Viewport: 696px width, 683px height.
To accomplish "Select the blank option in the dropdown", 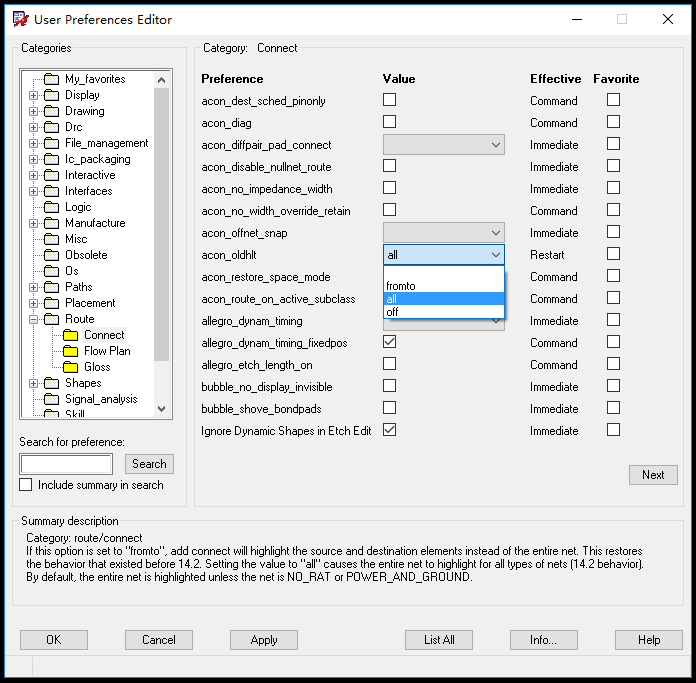I will coord(444,273).
